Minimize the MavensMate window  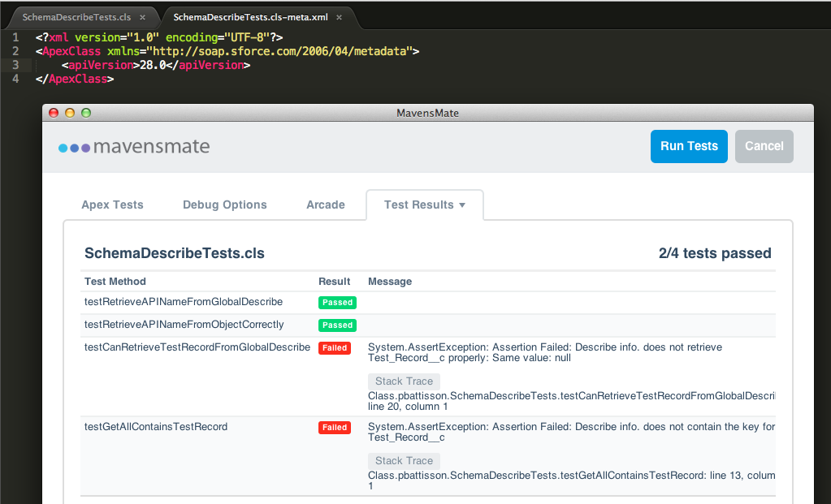[70, 113]
